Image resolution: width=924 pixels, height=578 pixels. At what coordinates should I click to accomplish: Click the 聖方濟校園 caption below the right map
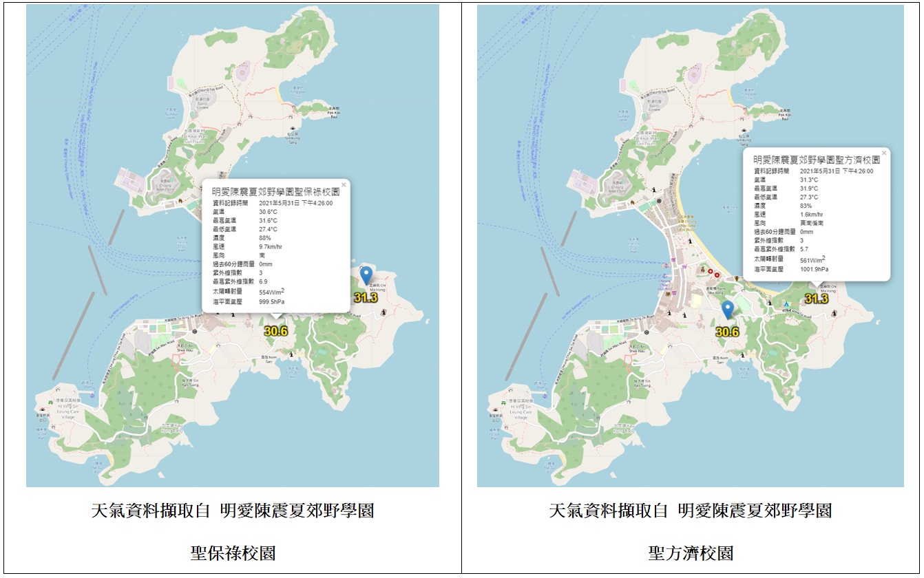[691, 553]
